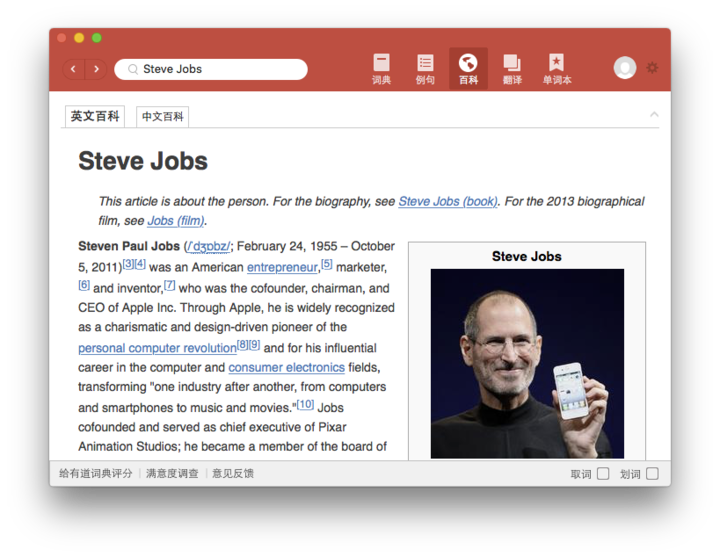The width and height of the screenshot is (720, 557).
Task: Switch to the 中文百科 tab
Action: click(x=162, y=117)
